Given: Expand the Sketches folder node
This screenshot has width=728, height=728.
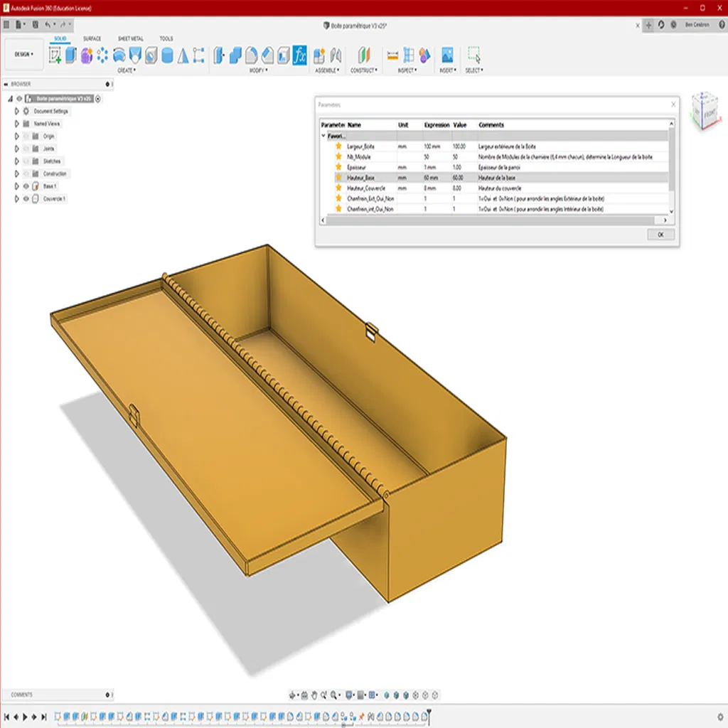Looking at the screenshot, I should tap(16, 161).
